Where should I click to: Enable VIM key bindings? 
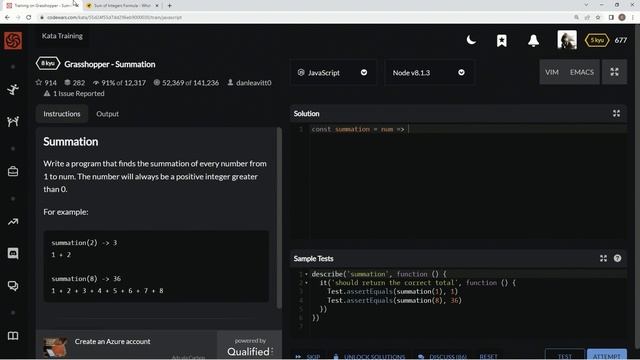551,72
